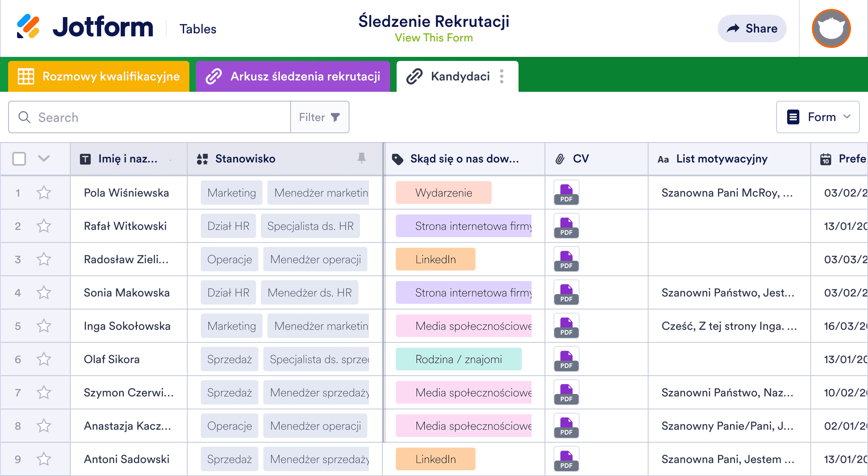868x476 pixels.
Task: Star the Olaf Sikora row
Action: click(x=44, y=359)
